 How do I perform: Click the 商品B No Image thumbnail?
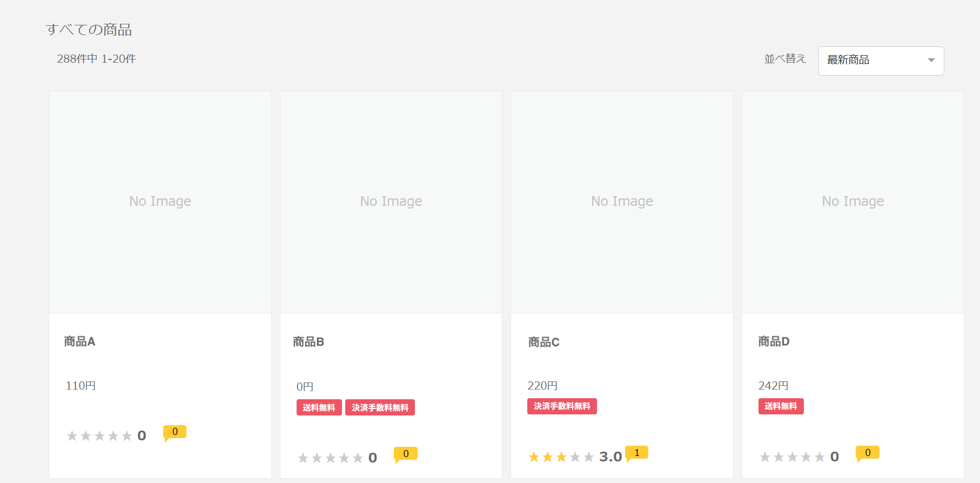point(391,202)
